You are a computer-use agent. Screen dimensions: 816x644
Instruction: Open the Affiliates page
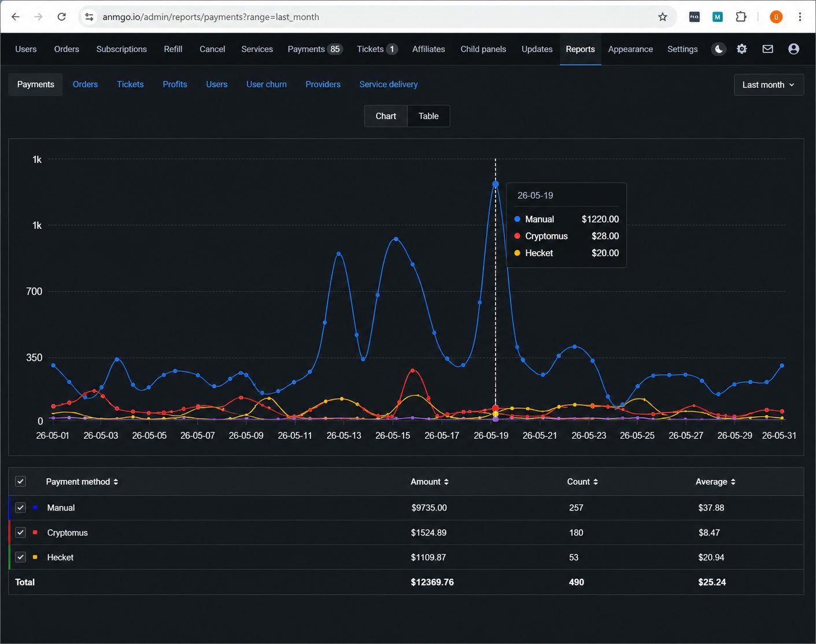click(x=429, y=49)
